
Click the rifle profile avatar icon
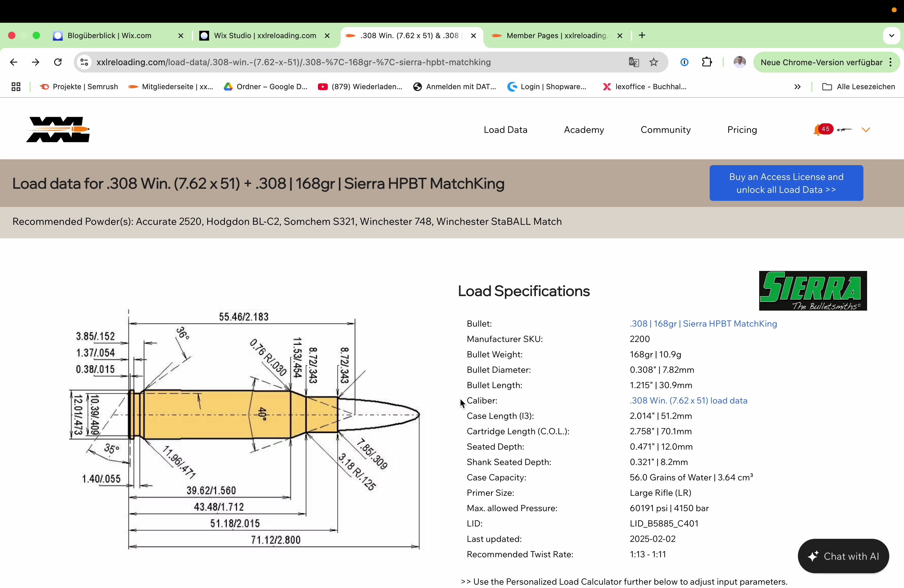point(845,130)
